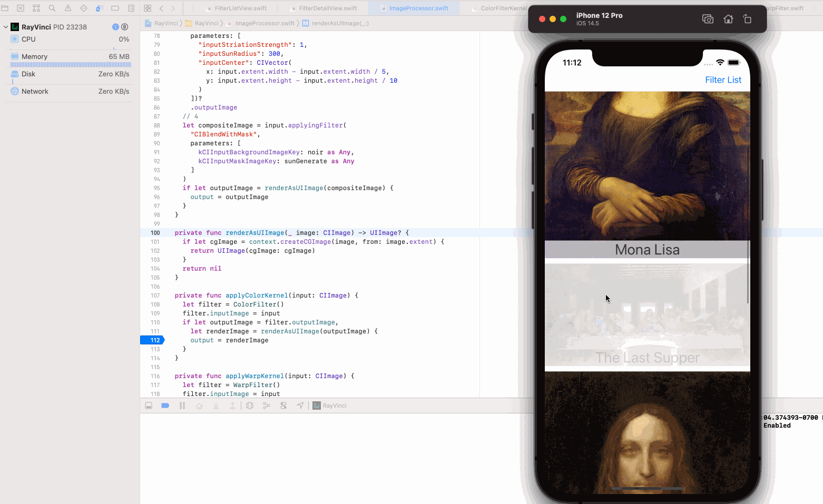Open the Test navigator diamond icon
The image size is (823, 504).
pyautogui.click(x=84, y=8)
